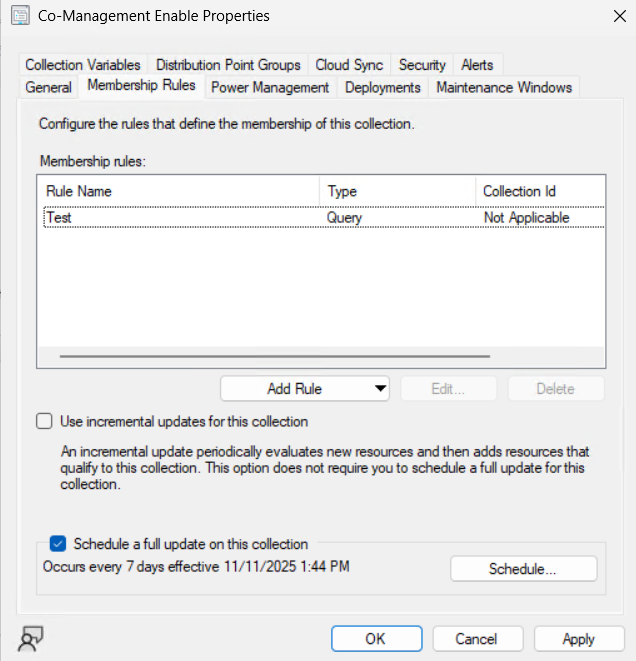Select the Maintenance Windows tab

click(503, 87)
